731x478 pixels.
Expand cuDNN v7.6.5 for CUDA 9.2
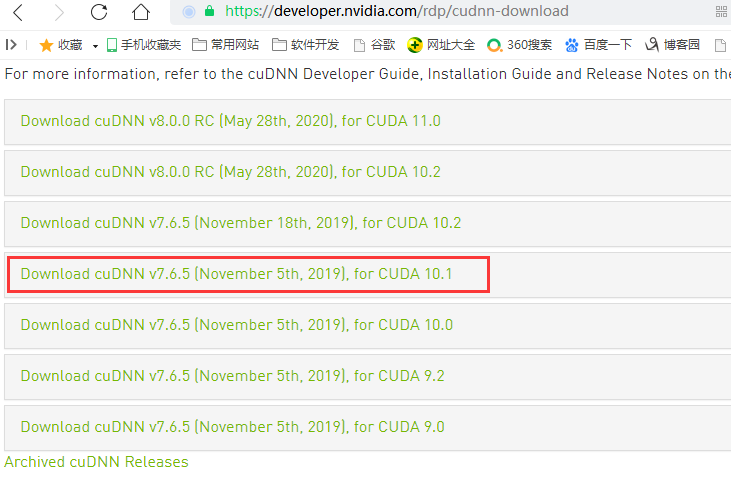(x=367, y=376)
